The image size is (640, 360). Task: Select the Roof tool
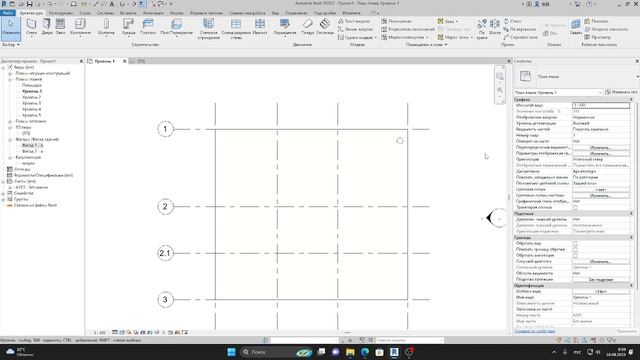point(129,27)
